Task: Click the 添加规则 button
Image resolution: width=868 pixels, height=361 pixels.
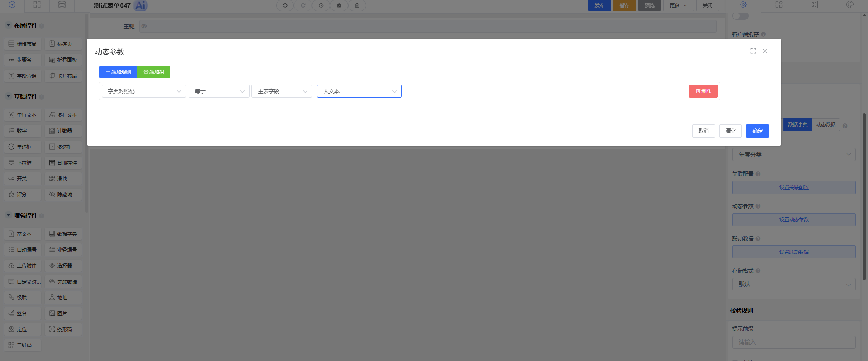Action: point(118,72)
